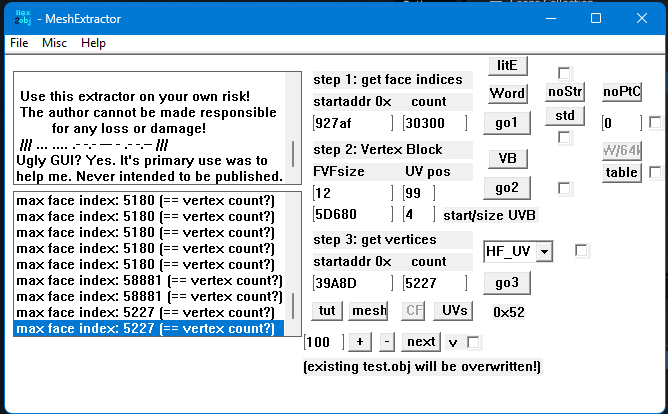Toggle the checkbox next to table button
668x414 pixels.
[x=655, y=172]
